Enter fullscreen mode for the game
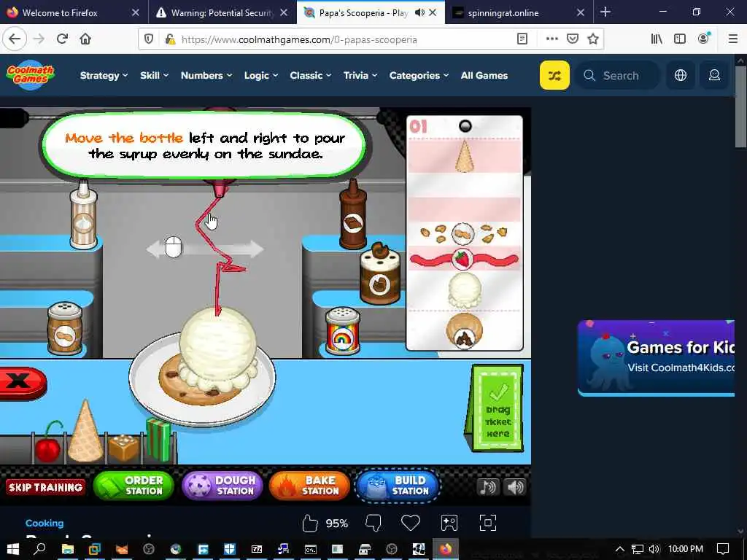The width and height of the screenshot is (747, 560). point(487,523)
